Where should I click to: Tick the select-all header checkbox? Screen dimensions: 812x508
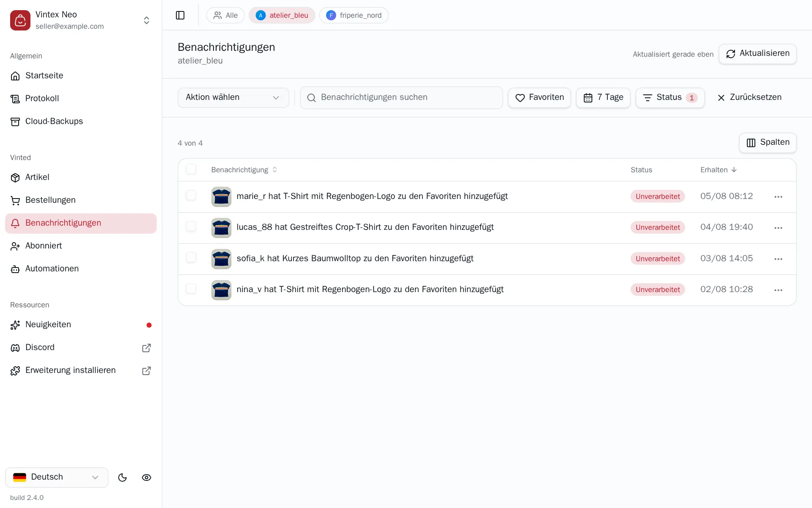(191, 169)
